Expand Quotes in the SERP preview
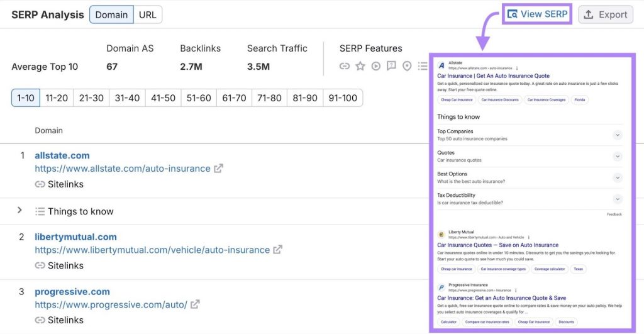This screenshot has height=334, width=644. click(618, 157)
